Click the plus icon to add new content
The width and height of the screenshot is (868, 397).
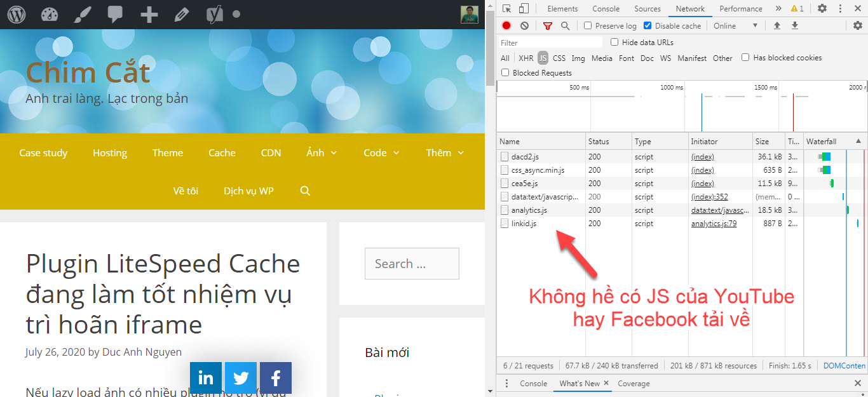pyautogui.click(x=149, y=14)
